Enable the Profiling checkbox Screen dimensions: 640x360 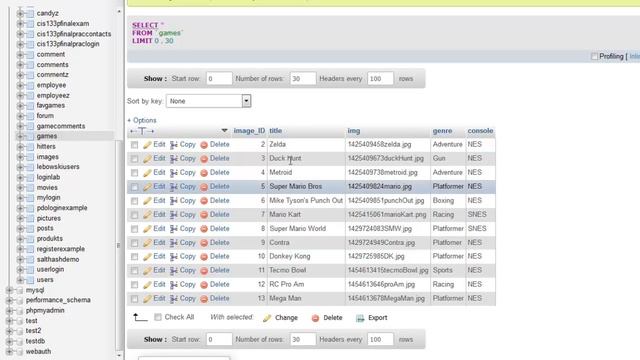[x=594, y=56]
